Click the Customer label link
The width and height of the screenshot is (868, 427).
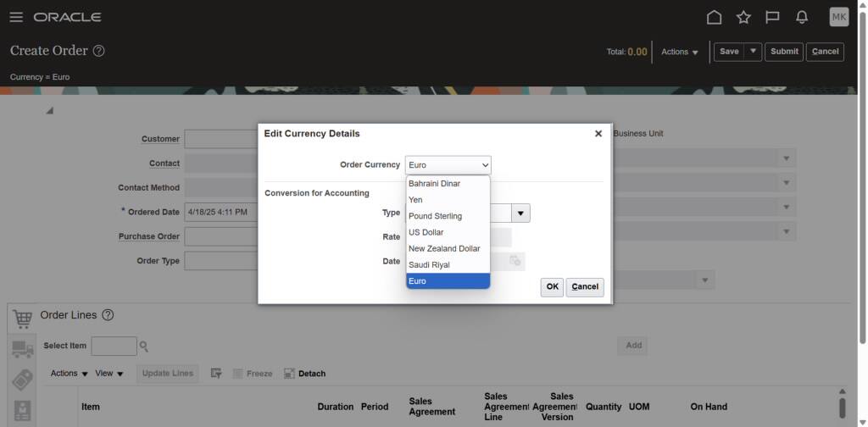(x=160, y=139)
